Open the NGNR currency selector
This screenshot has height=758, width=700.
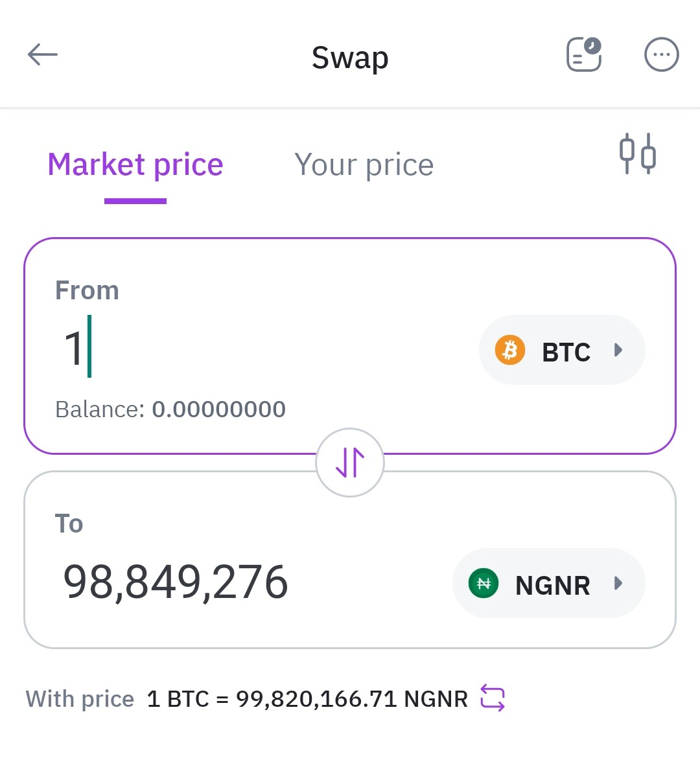[x=548, y=583]
